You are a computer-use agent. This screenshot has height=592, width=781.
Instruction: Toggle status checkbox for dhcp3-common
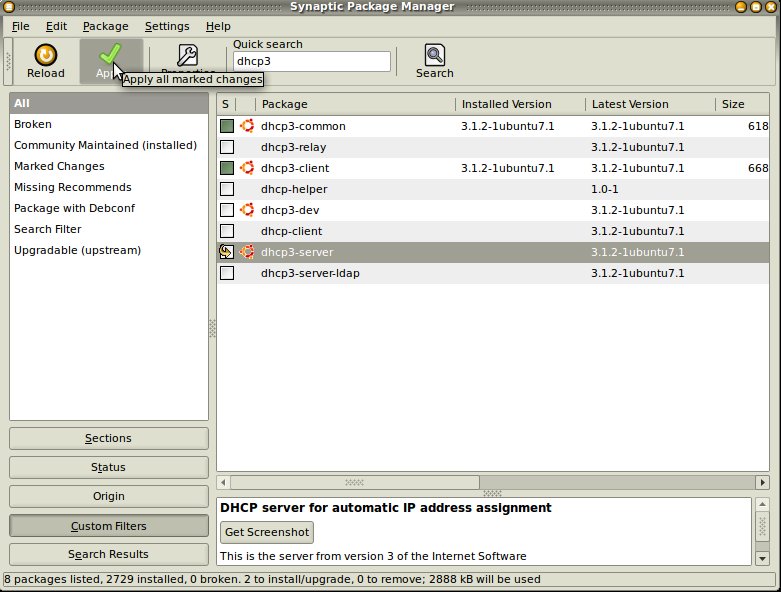[227, 126]
